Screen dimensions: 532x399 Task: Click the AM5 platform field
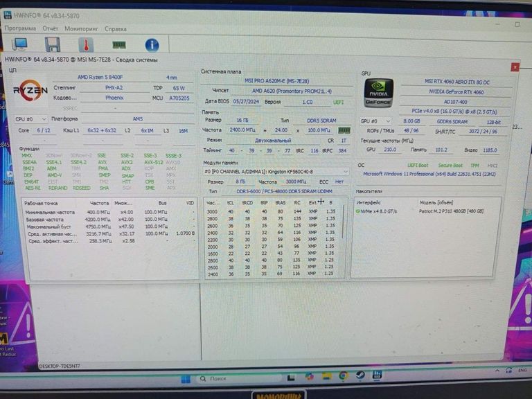tap(137, 119)
